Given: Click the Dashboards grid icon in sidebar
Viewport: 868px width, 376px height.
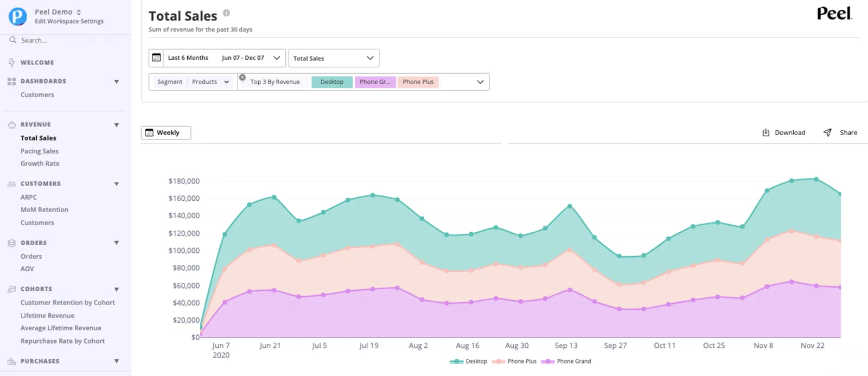Looking at the screenshot, I should pyautogui.click(x=11, y=81).
